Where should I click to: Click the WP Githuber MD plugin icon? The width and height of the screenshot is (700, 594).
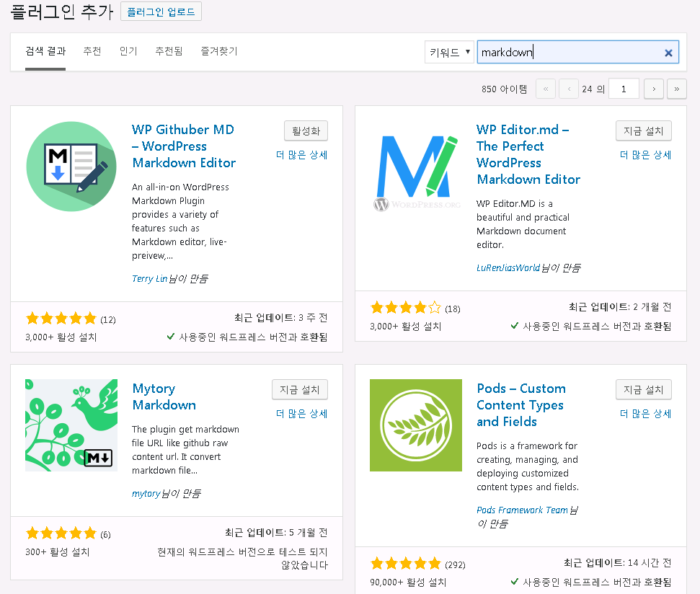(71, 167)
